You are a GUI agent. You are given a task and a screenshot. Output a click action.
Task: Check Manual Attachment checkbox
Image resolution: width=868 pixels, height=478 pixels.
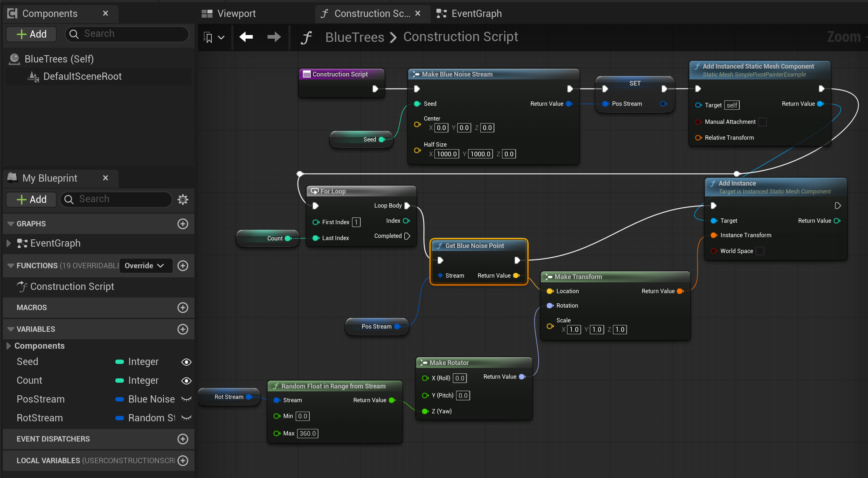click(762, 122)
